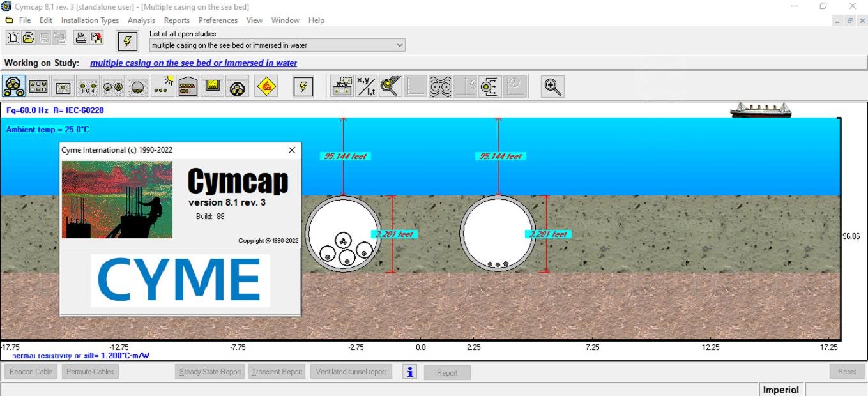Click the greyed-out save-all stacked diskettes icon
The image size is (868, 396).
[x=59, y=38]
